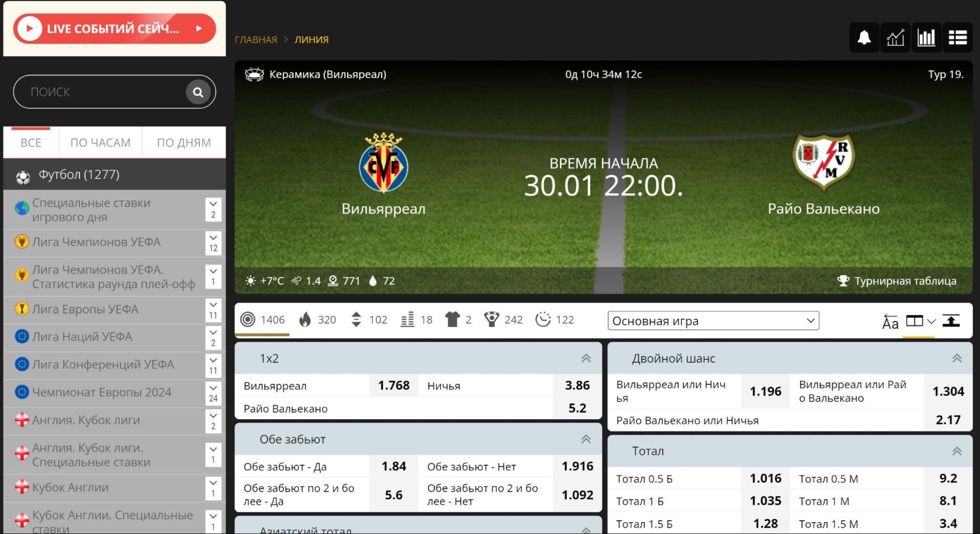Screen dimensions: 980x534
Task: Click the sun weather icon
Action: [x=251, y=281]
